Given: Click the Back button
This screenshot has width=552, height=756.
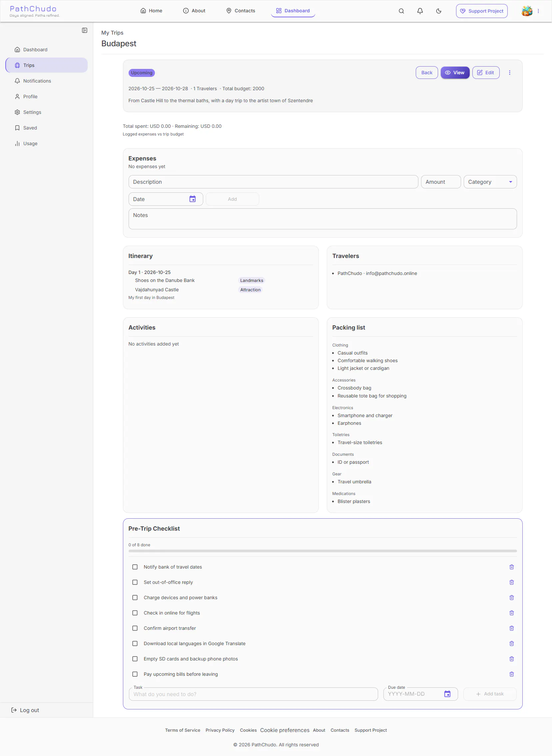Looking at the screenshot, I should [x=427, y=73].
